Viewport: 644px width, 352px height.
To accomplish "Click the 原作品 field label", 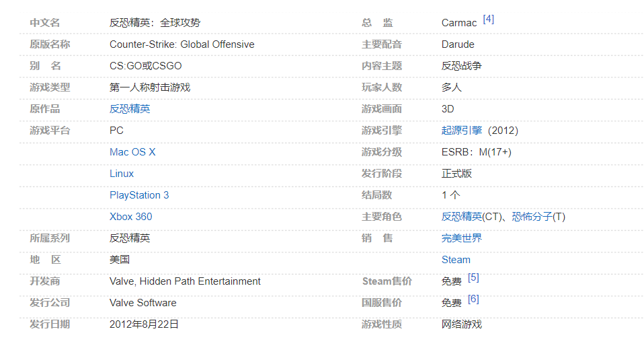I will click(x=45, y=109).
